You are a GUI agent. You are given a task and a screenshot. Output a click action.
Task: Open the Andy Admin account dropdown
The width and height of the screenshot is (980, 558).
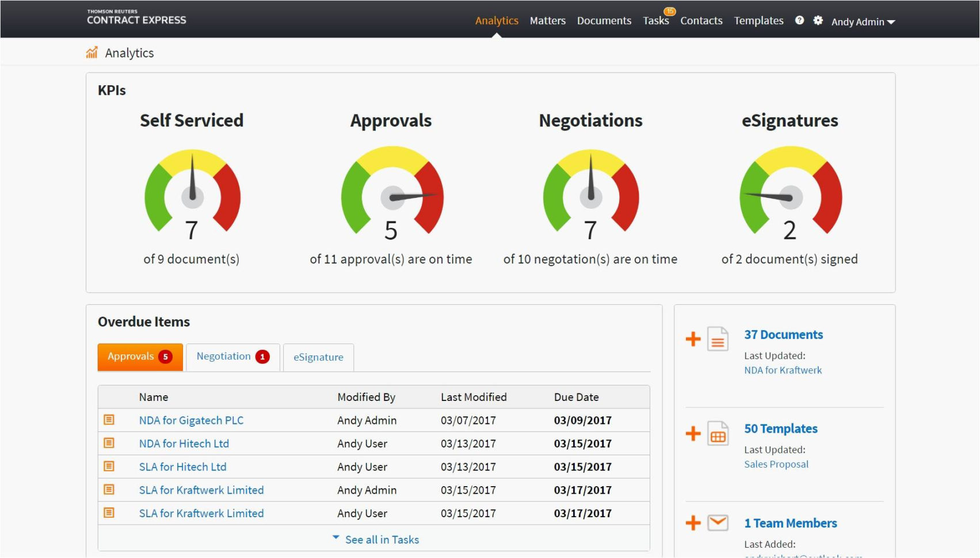tap(863, 22)
